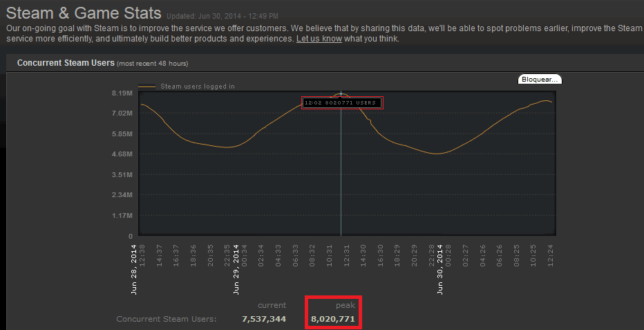
Task: Click the "Jun 30, 2014" x-axis date label
Action: coord(440,268)
